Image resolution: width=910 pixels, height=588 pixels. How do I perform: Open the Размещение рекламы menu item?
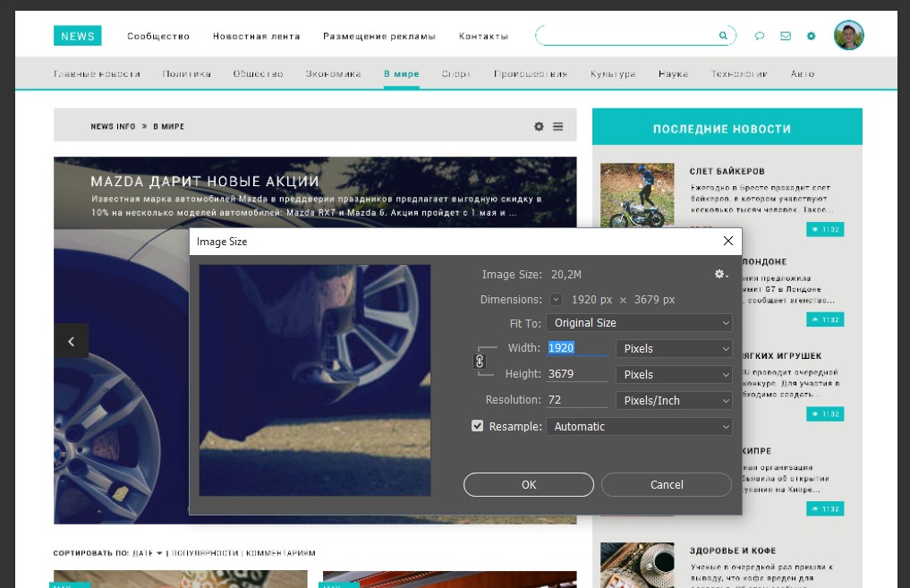click(379, 36)
